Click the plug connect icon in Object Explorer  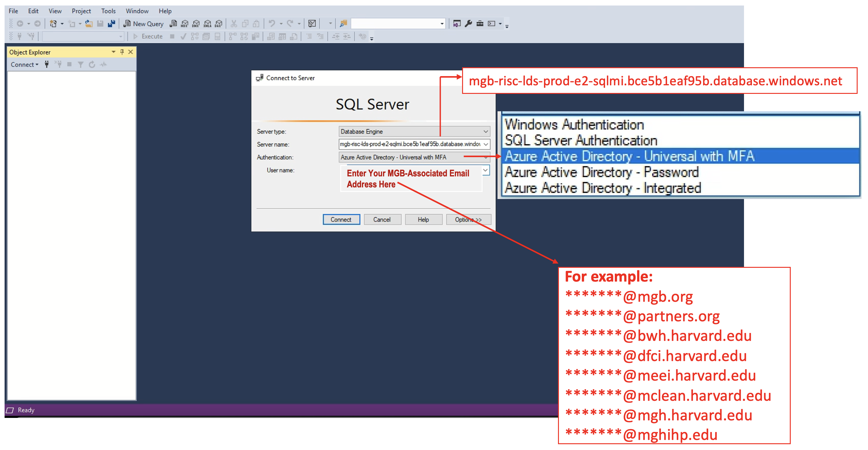[47, 65]
